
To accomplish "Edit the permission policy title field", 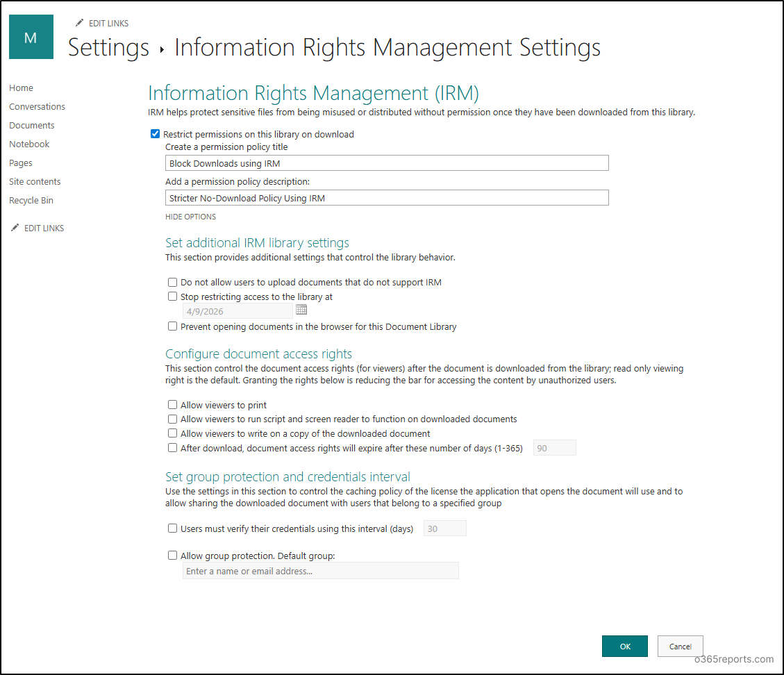I will coord(386,163).
